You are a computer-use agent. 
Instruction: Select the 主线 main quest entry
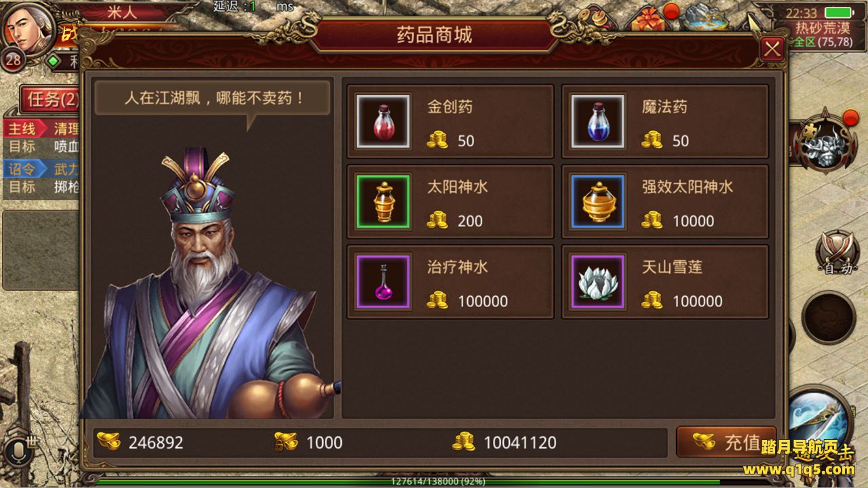[x=41, y=129]
